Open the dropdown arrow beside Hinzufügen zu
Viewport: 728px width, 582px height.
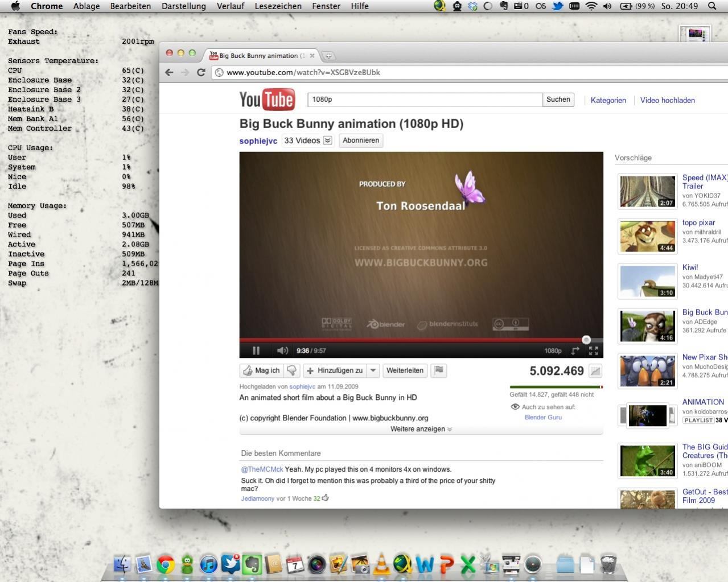pos(373,370)
